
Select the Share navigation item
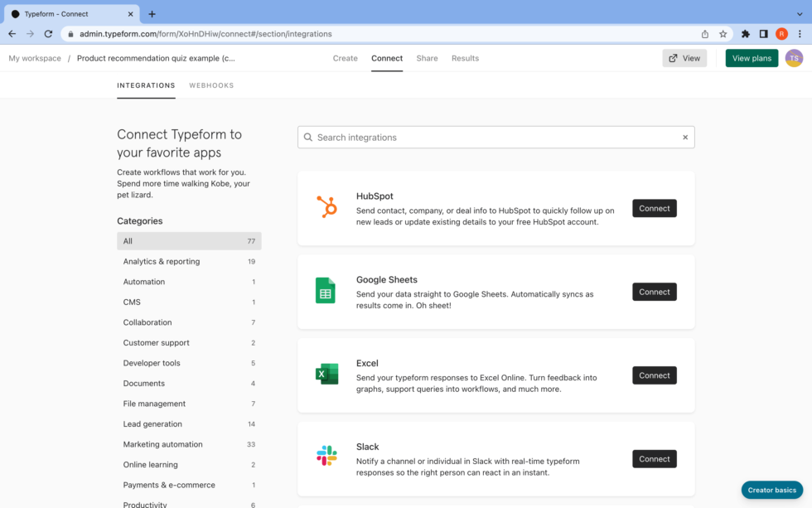coord(427,58)
